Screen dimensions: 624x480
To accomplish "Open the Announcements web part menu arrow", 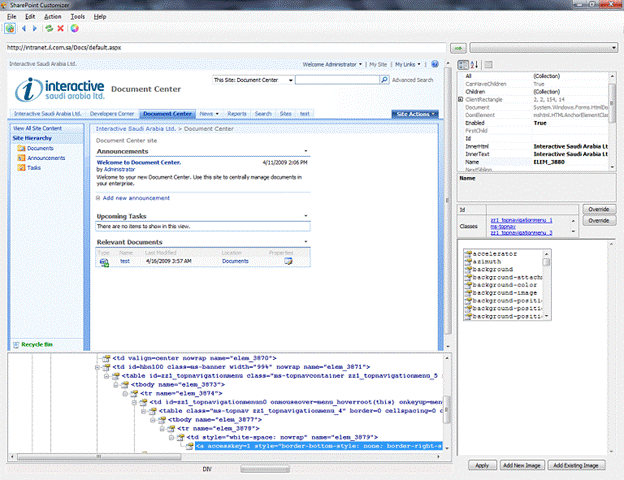I will [306, 151].
